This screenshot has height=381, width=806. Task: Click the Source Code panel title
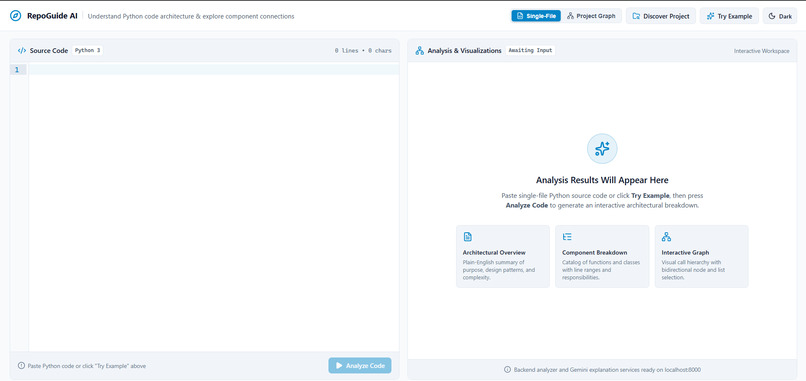(49, 51)
